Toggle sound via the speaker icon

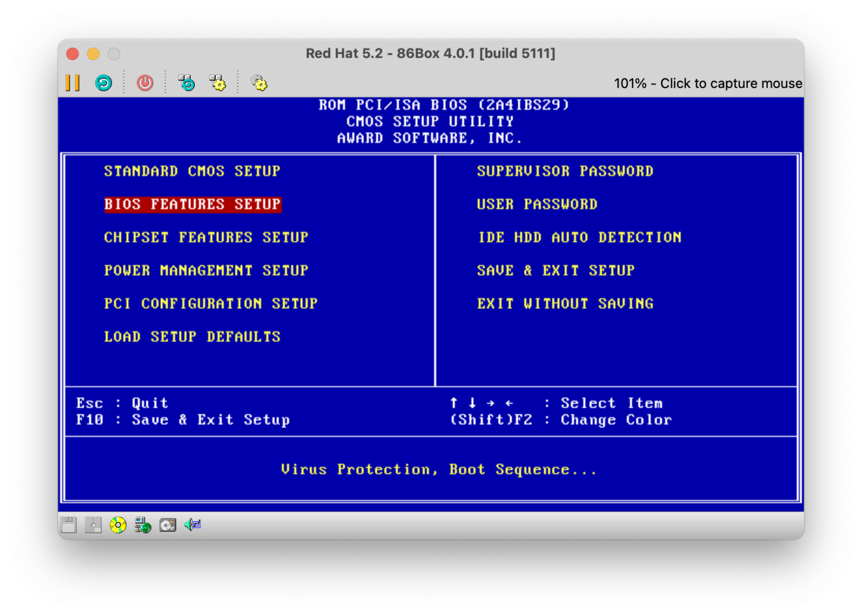coord(192,525)
